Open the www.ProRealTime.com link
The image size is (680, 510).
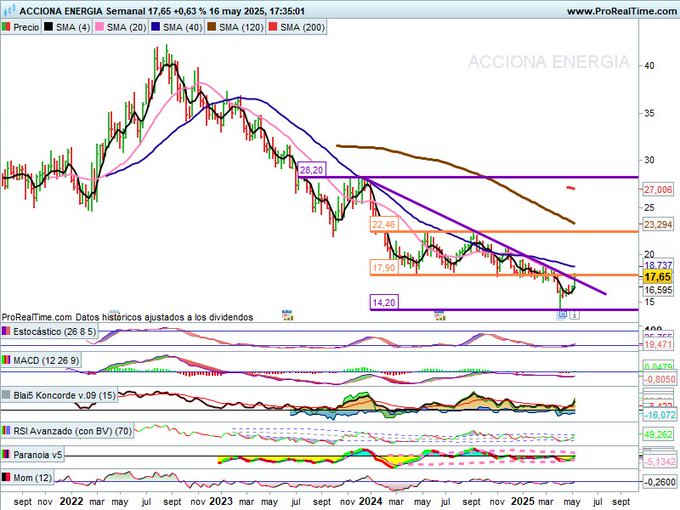click(x=621, y=11)
